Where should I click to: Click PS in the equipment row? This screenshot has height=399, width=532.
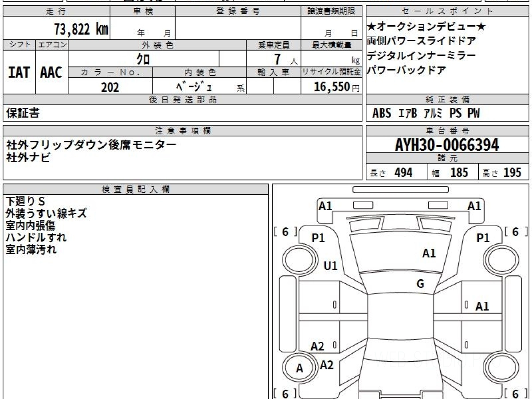455,113
